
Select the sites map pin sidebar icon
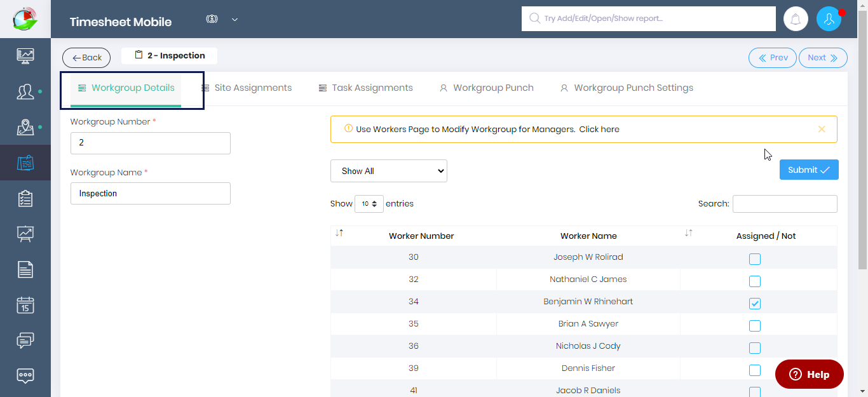coord(25,127)
